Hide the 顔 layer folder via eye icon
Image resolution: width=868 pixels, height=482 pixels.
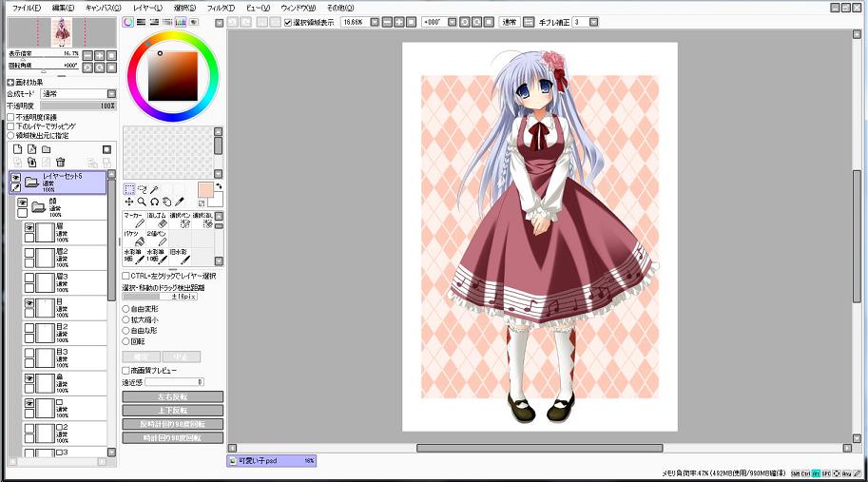(x=23, y=202)
